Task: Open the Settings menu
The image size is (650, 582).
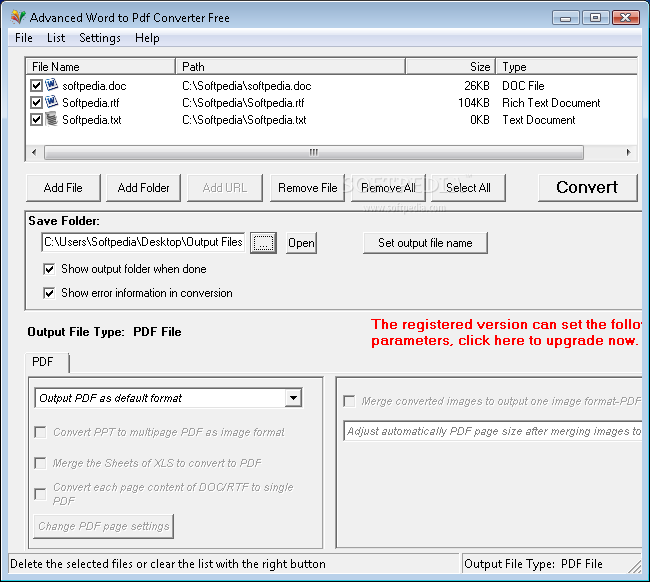Action: (x=100, y=38)
